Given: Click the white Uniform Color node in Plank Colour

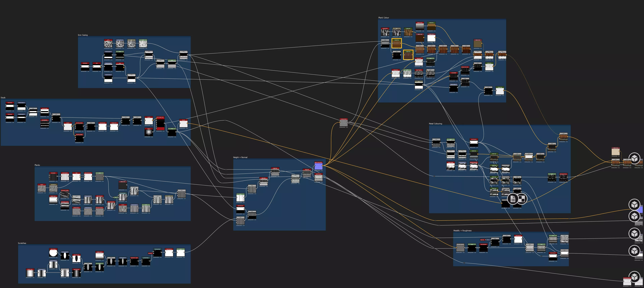Looking at the screenshot, I should [431, 38].
